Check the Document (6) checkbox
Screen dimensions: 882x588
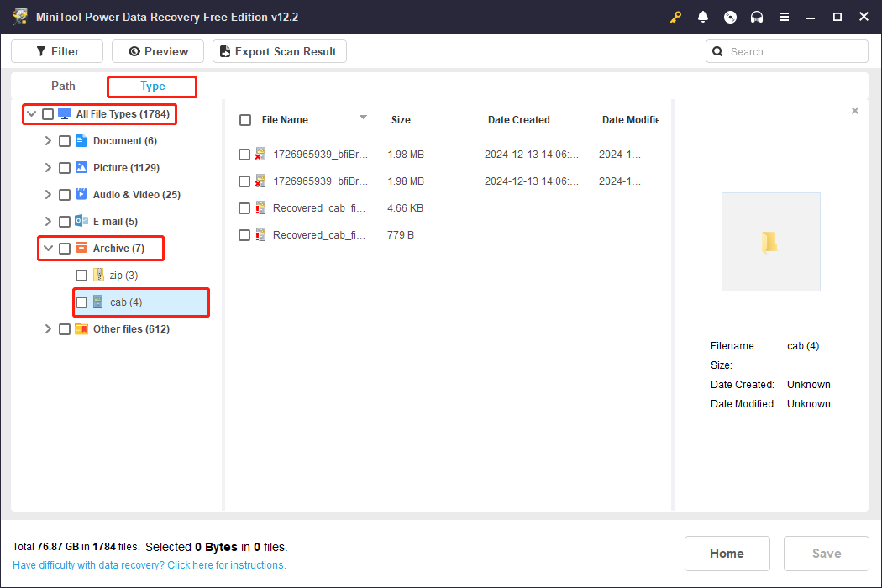[x=65, y=141]
